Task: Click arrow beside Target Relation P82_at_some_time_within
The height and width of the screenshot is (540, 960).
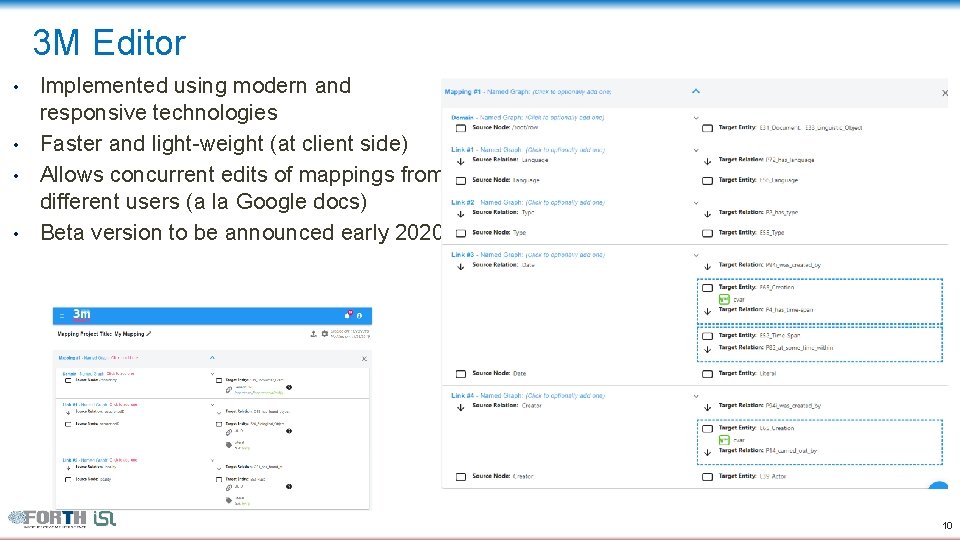Action: coord(707,349)
